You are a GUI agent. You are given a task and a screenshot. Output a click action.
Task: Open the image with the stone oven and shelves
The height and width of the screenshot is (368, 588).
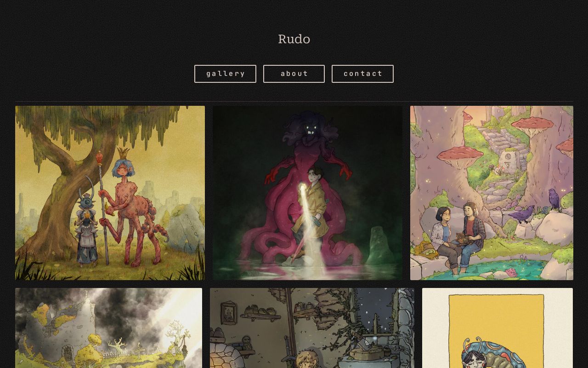pyautogui.click(x=312, y=328)
